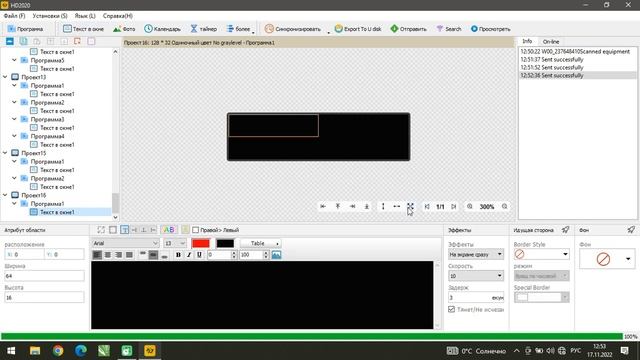Screen dimensions: 640x360
Task: Toggle the Тянет/Не исчезает checkbox
Action: click(451, 309)
